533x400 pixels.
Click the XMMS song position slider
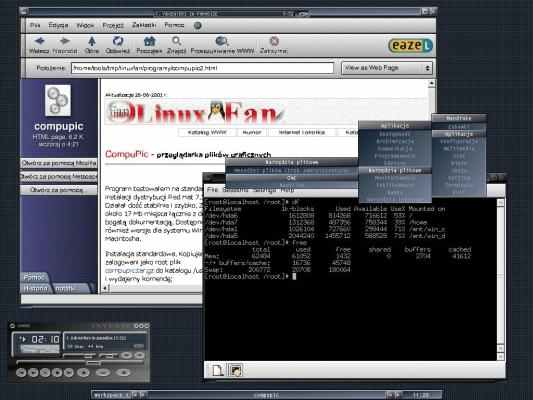point(79,362)
